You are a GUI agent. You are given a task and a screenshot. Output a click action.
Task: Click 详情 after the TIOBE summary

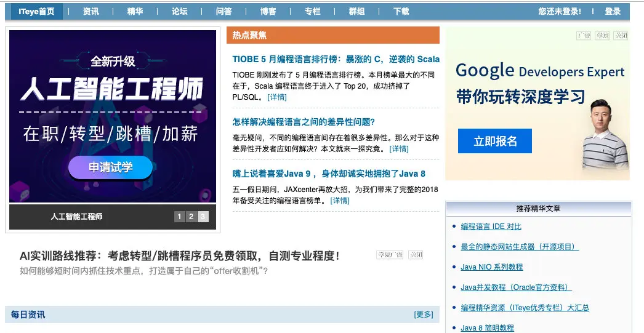click(x=277, y=97)
